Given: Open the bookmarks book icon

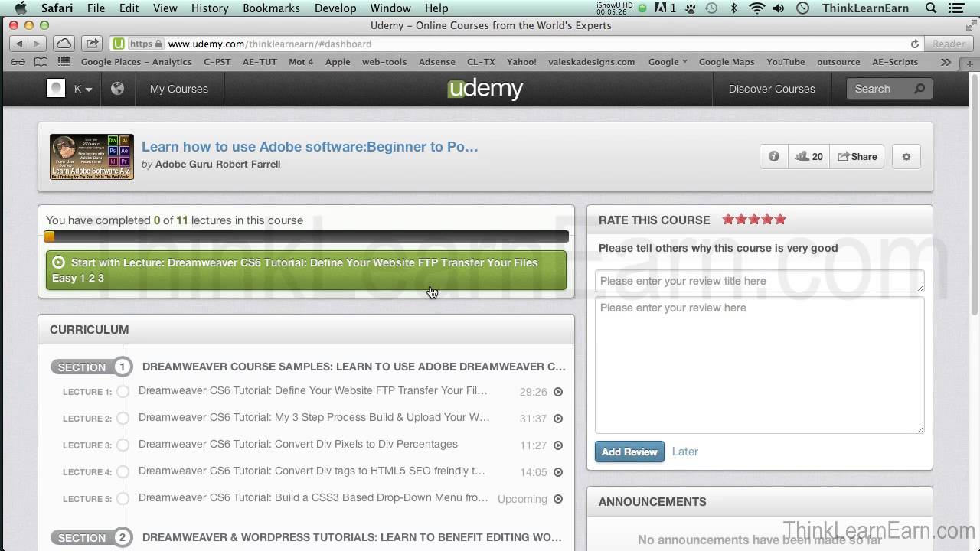Looking at the screenshot, I should (x=41, y=62).
